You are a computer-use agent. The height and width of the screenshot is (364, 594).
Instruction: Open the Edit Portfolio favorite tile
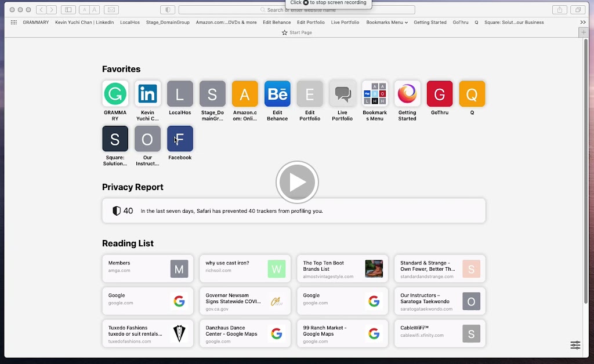coord(310,93)
